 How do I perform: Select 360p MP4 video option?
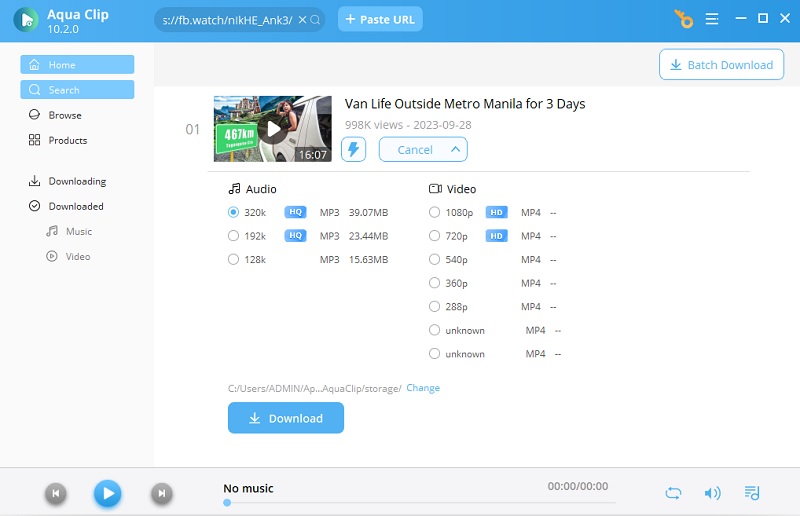point(434,283)
